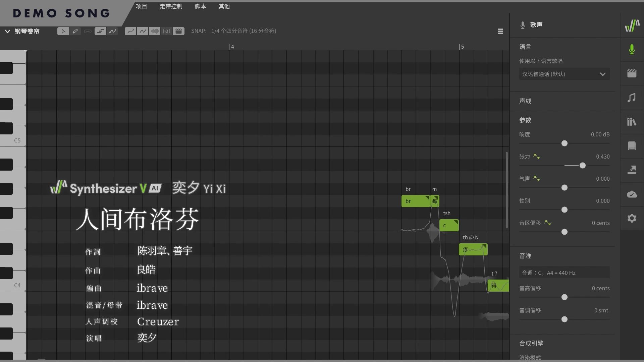This screenshot has width=644, height=362.
Task: Open the 走带控制 menu
Action: click(x=171, y=6)
